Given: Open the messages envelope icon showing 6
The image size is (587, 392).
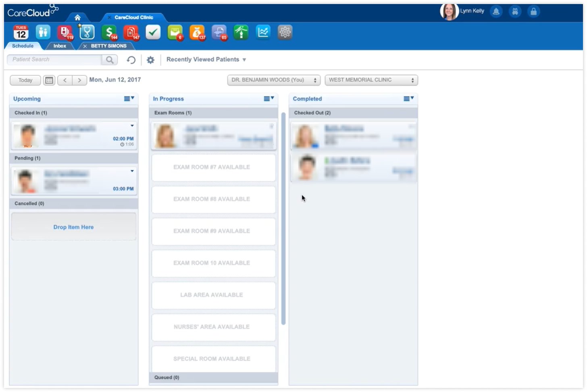Looking at the screenshot, I should coord(175,32).
